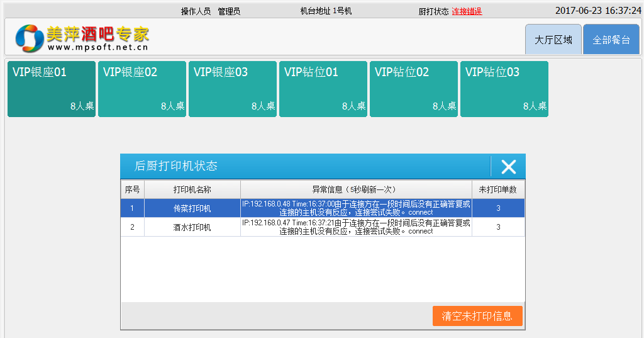
Task: Open table VIP钻位02
Action: point(414,89)
